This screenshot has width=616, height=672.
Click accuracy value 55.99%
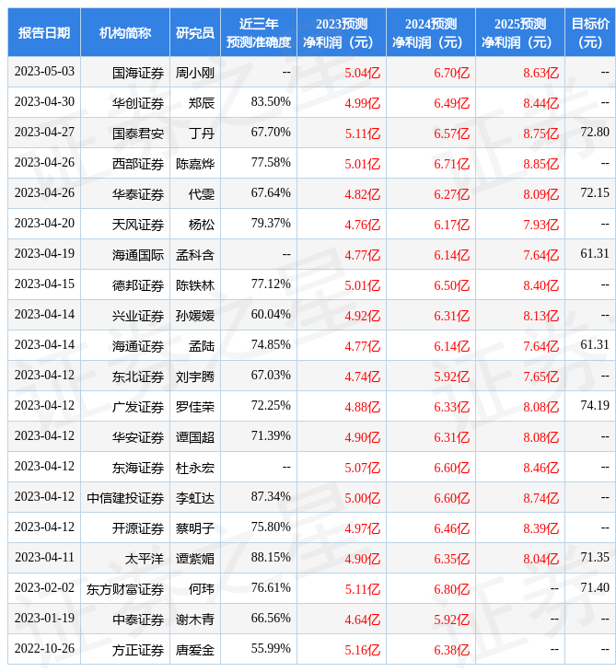[x=271, y=649]
